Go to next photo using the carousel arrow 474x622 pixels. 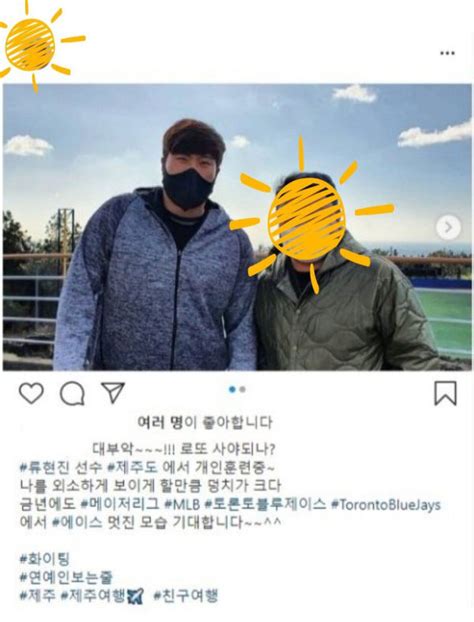[449, 227]
